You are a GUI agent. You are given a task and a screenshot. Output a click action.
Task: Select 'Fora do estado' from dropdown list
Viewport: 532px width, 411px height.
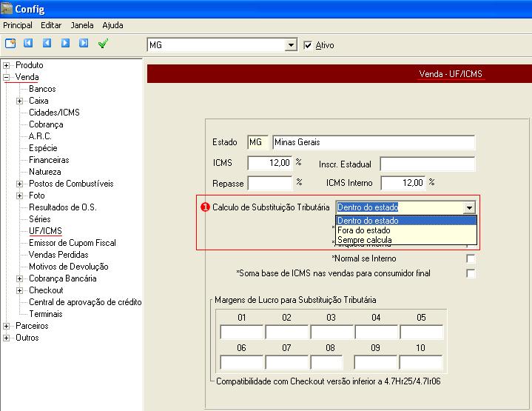363,230
